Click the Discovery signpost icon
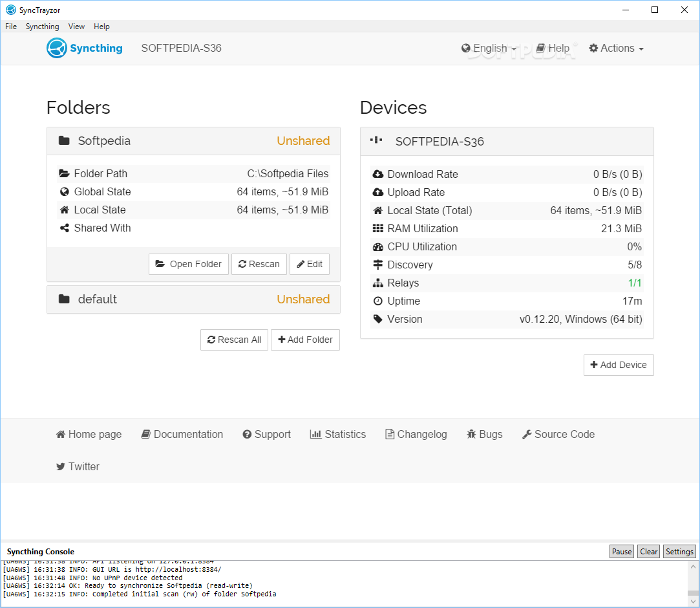This screenshot has height=608, width=700. click(377, 265)
